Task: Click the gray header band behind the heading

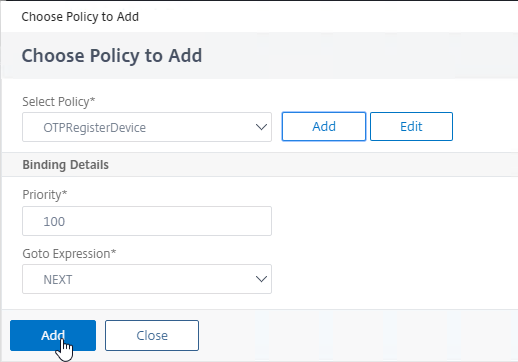Action: pos(360,56)
